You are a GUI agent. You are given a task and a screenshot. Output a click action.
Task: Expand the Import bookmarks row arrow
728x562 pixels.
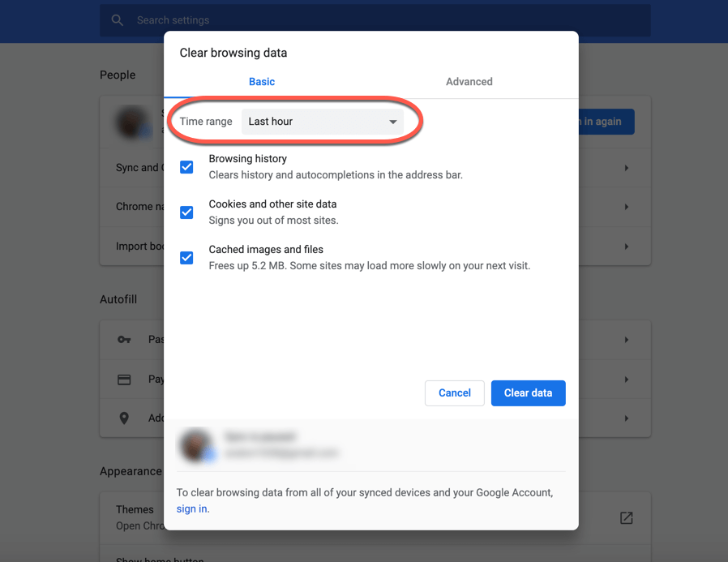627,247
